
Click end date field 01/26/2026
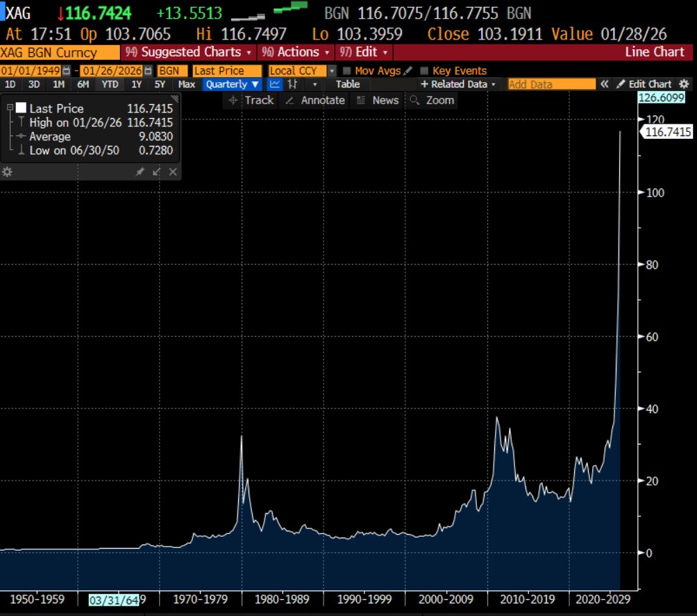(x=112, y=71)
